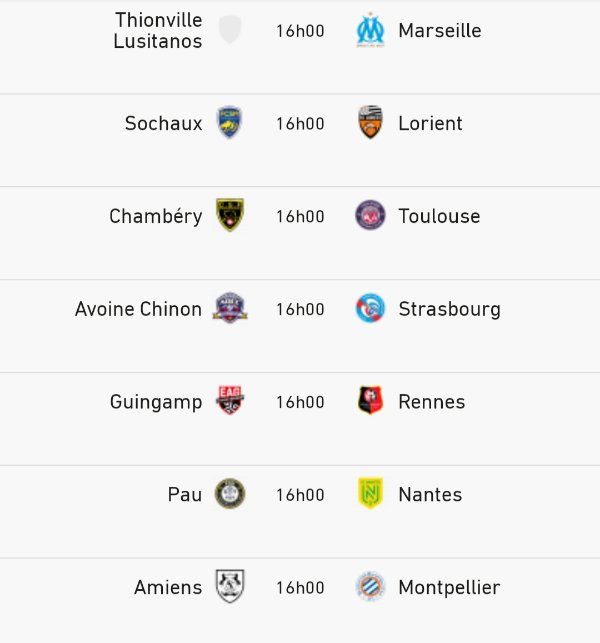Select the Nantes yellow logo
The width and height of the screenshot is (600, 643).
pos(370,493)
